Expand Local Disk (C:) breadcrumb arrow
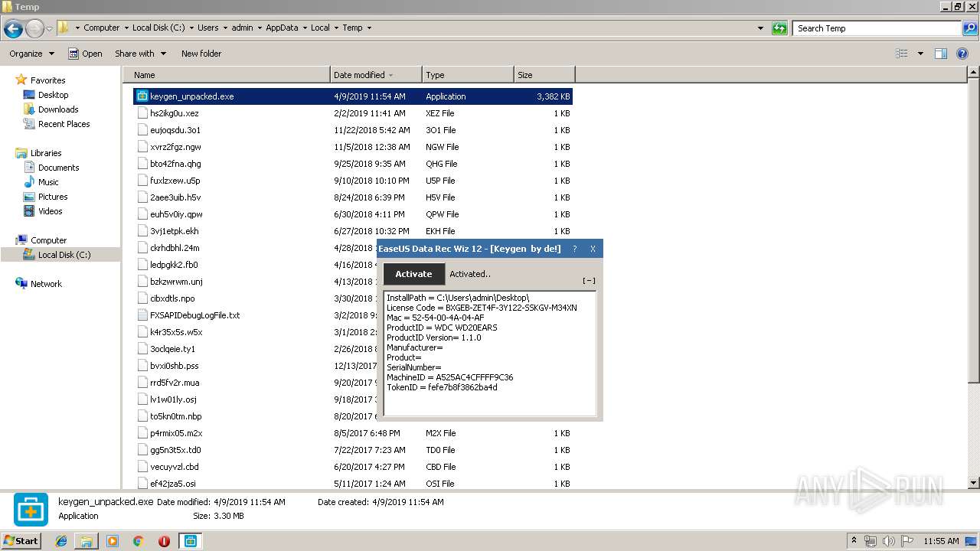 191,28
